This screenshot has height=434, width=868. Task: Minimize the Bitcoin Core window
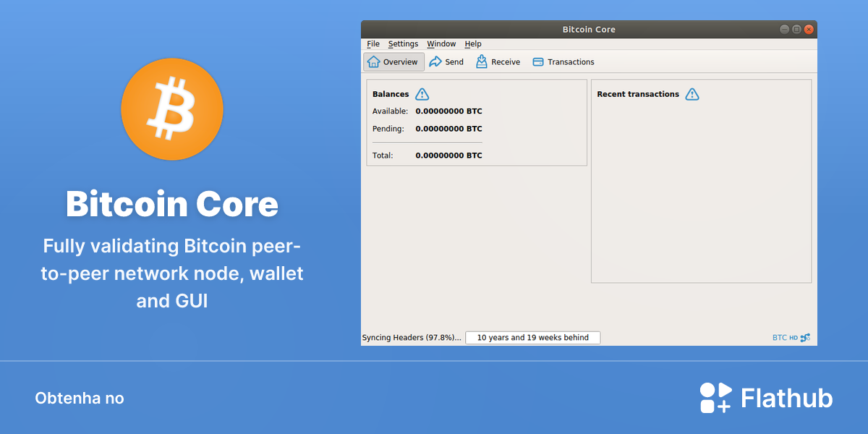784,30
